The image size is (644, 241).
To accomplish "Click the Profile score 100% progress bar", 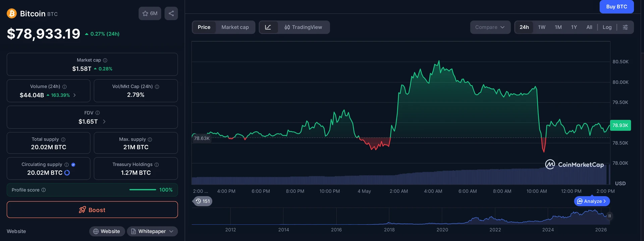I will (143, 190).
